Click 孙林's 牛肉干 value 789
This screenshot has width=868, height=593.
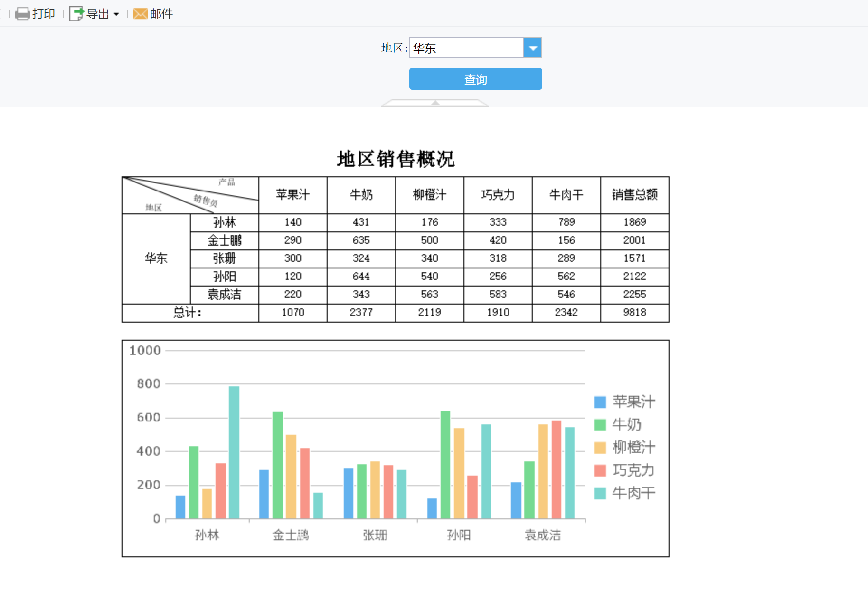tap(566, 223)
